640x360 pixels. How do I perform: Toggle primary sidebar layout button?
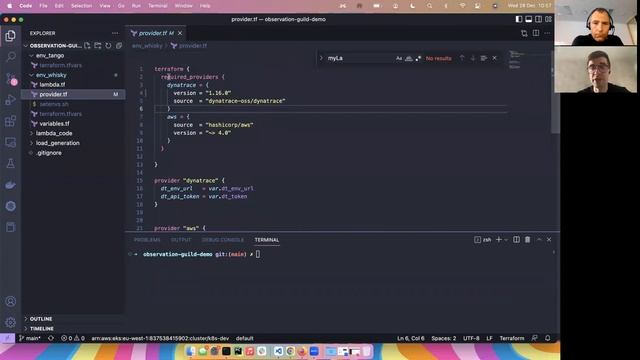(x=519, y=19)
